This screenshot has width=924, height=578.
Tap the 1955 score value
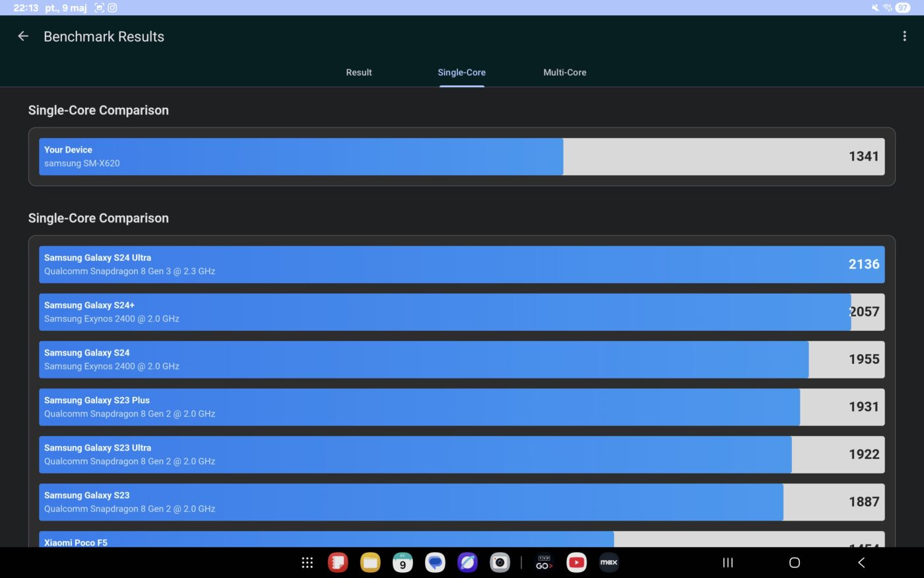(x=864, y=359)
